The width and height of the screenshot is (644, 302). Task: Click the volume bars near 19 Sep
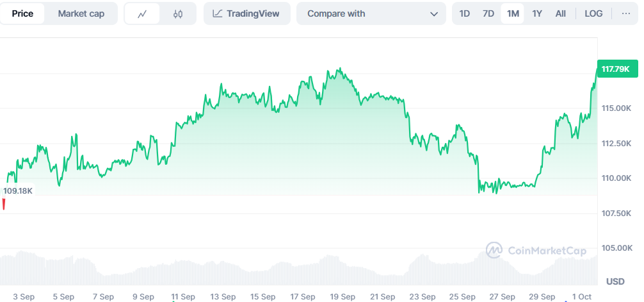coord(342,269)
